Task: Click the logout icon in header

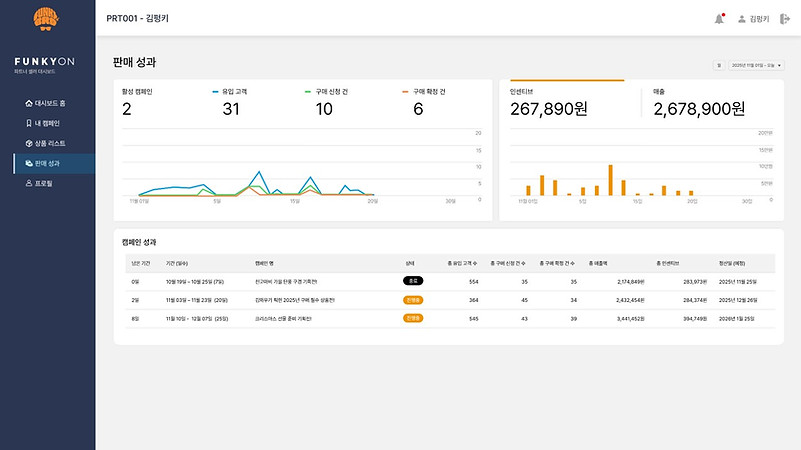Action: pyautogui.click(x=785, y=19)
